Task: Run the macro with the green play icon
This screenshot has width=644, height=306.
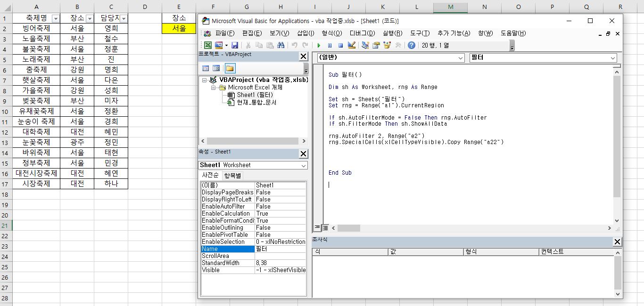Action: click(x=319, y=45)
